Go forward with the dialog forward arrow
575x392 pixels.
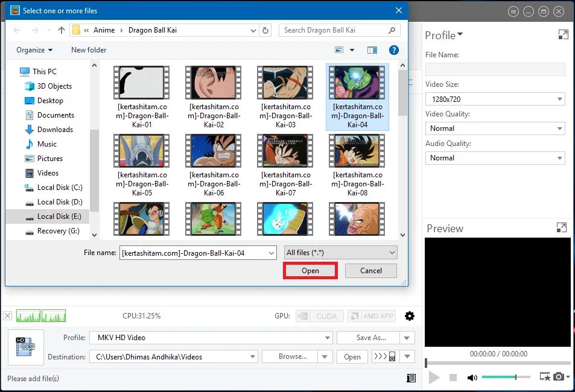click(x=35, y=30)
